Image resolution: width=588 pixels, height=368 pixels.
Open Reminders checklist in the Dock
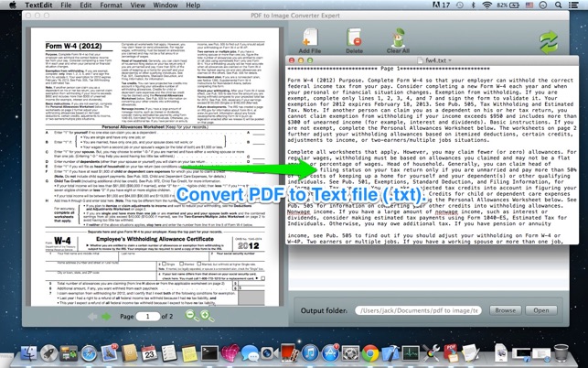tap(169, 353)
